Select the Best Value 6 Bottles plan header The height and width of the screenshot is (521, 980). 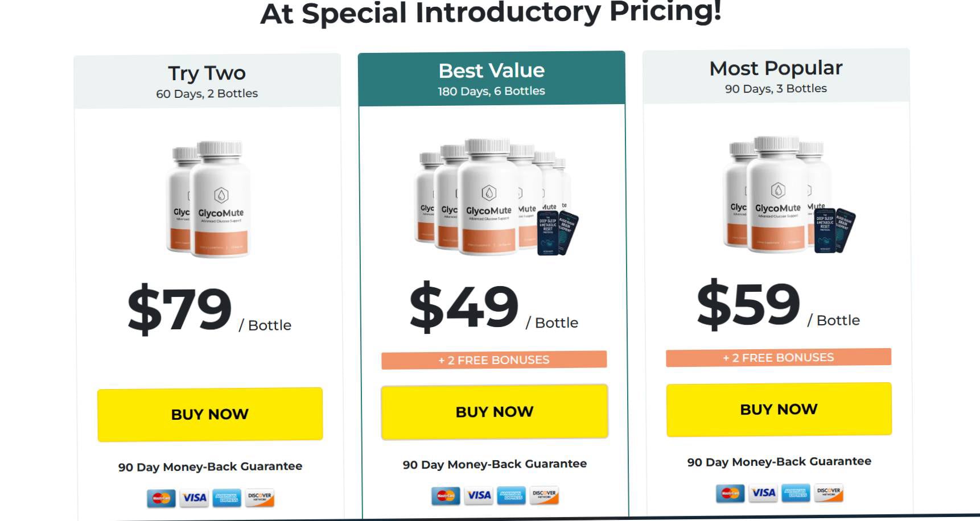[492, 78]
